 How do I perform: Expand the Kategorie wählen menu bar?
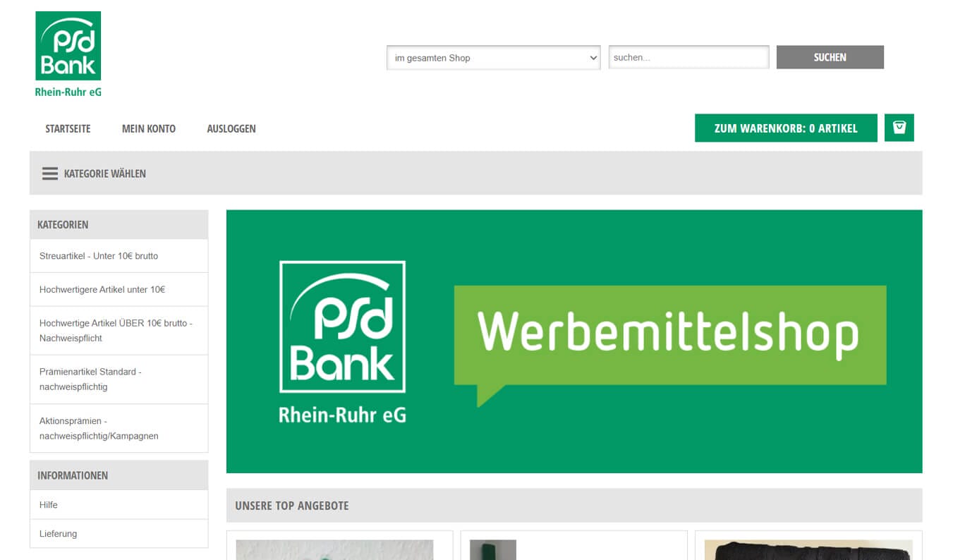(476, 174)
